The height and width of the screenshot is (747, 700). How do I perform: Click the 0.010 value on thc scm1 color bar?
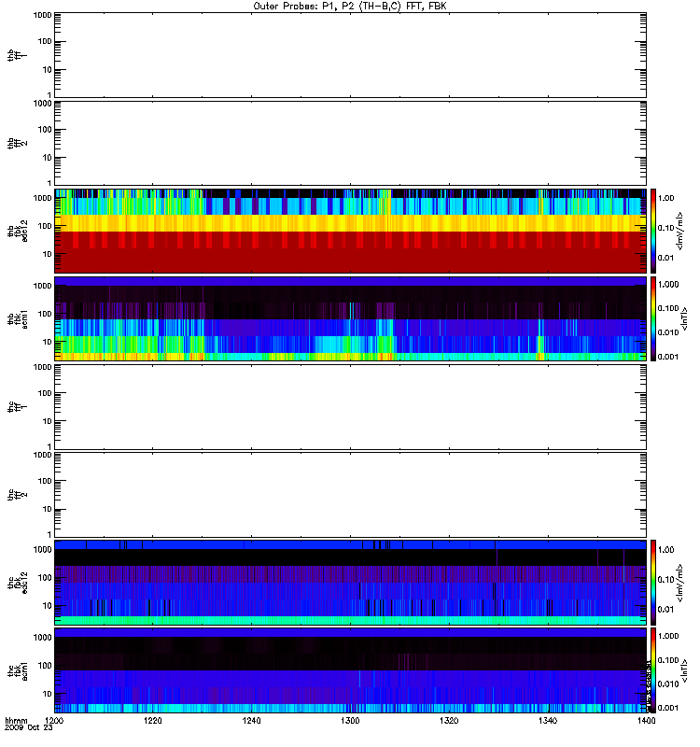click(667, 684)
